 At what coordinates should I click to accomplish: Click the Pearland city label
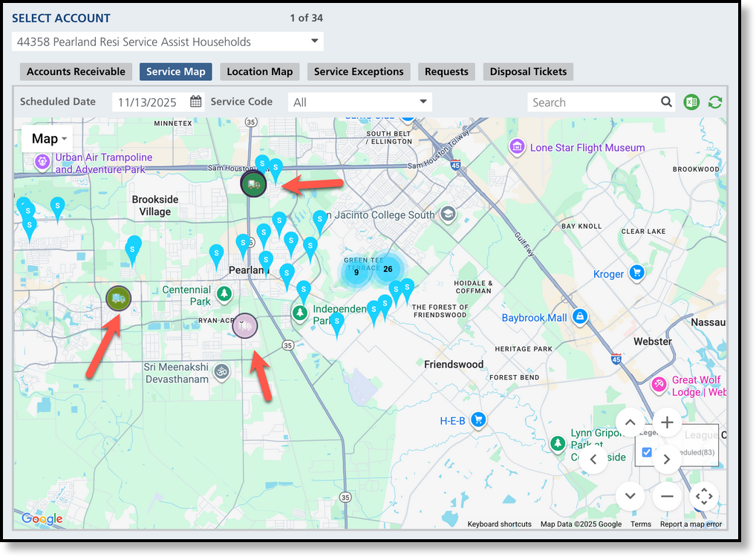click(248, 270)
